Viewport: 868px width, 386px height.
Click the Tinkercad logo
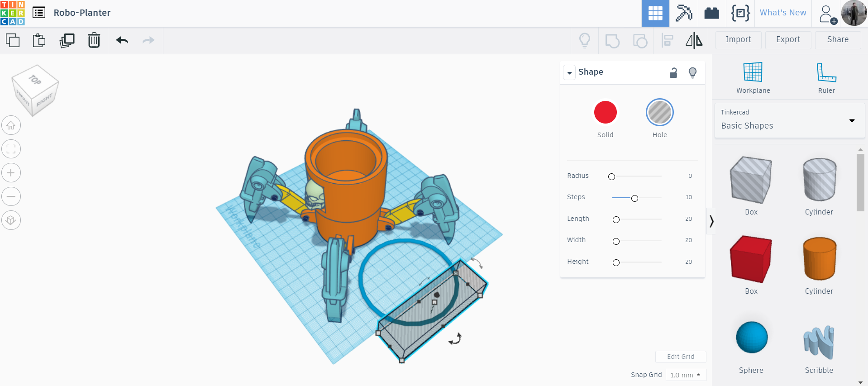pos(13,13)
